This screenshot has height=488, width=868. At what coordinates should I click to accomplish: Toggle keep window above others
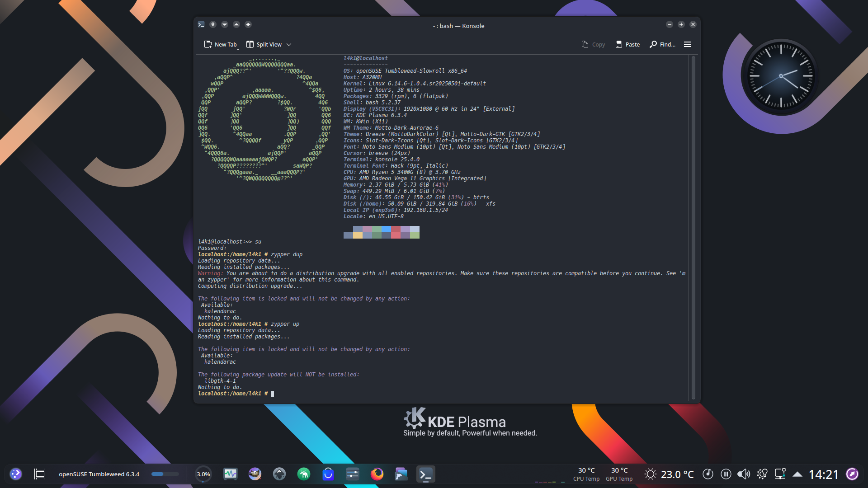tap(236, 24)
